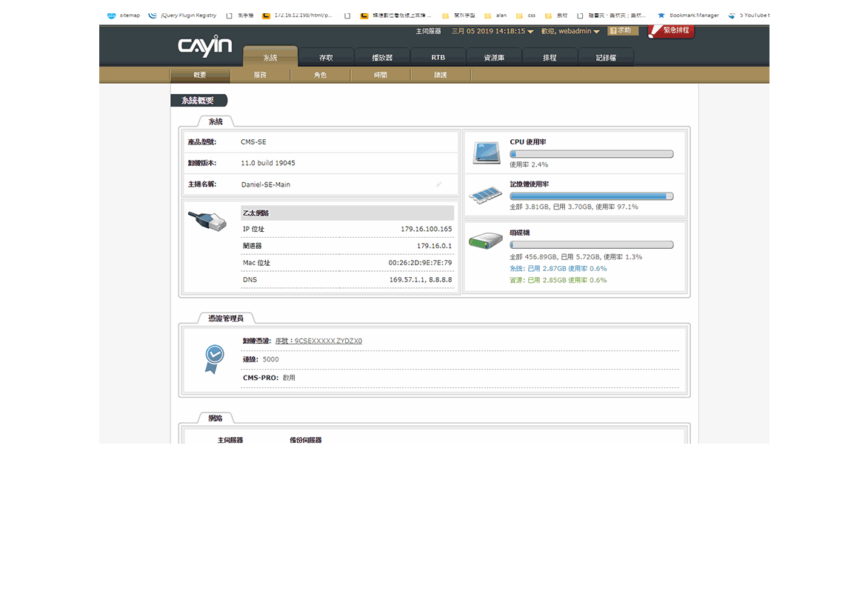Open the 播放器 player tab

coord(381,58)
